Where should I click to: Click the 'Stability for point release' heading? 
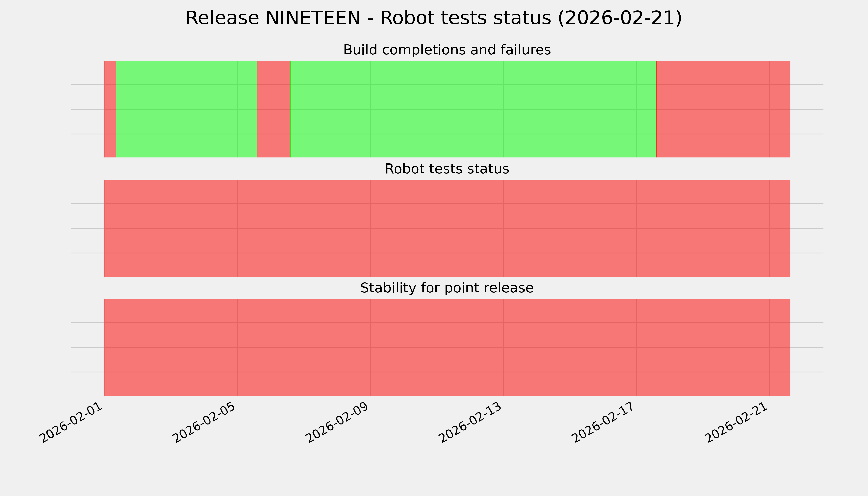point(447,288)
